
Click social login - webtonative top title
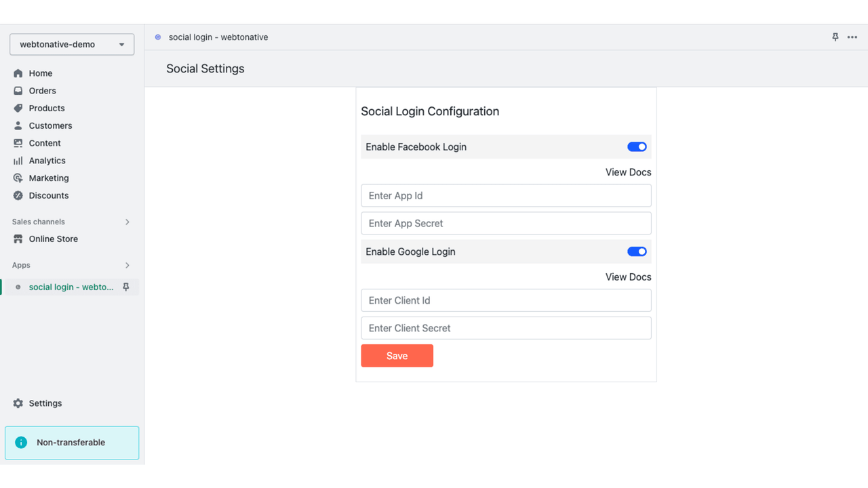(x=218, y=37)
